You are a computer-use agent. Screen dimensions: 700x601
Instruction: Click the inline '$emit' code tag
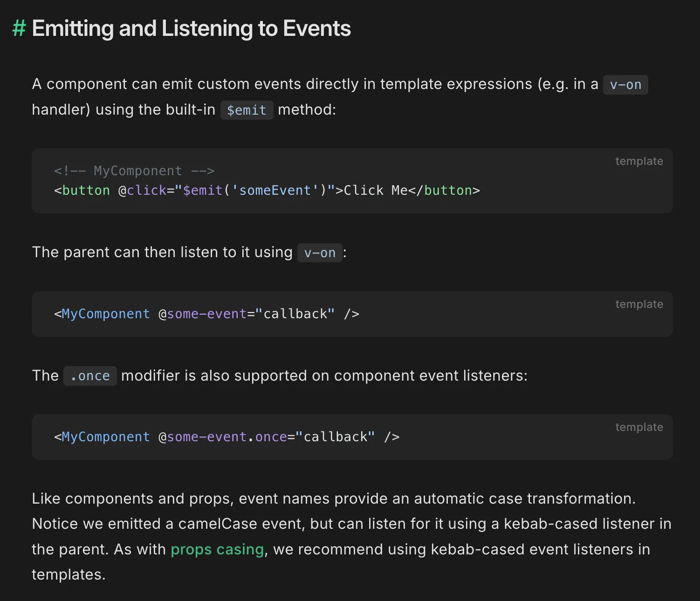(247, 110)
